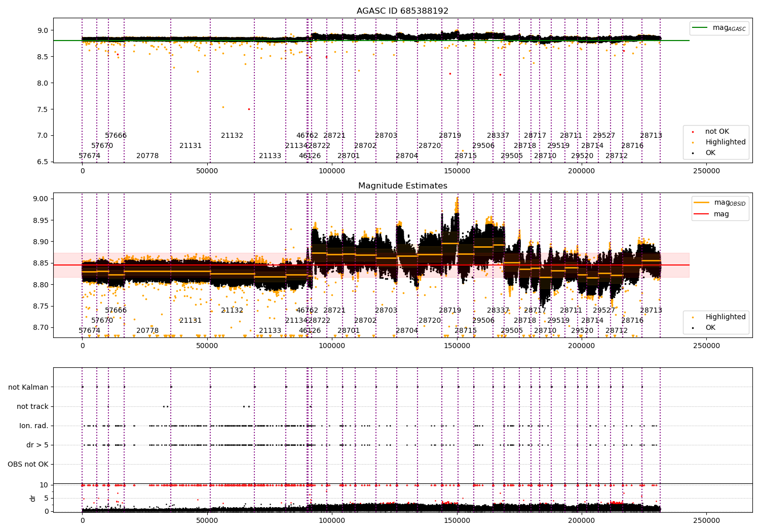Click the '7.5' y-axis tick in top panel
The image size is (760, 532).
pos(43,109)
